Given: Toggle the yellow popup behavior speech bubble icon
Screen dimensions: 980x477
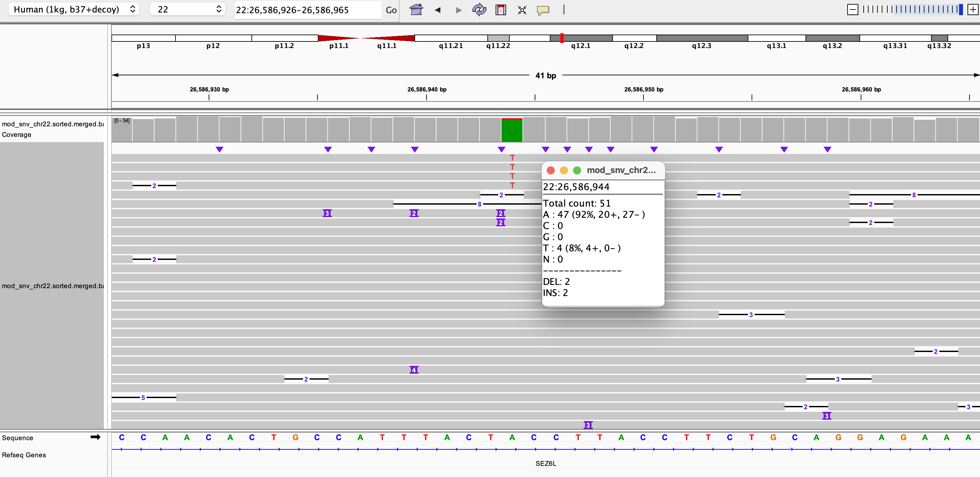Looking at the screenshot, I should pos(543,10).
